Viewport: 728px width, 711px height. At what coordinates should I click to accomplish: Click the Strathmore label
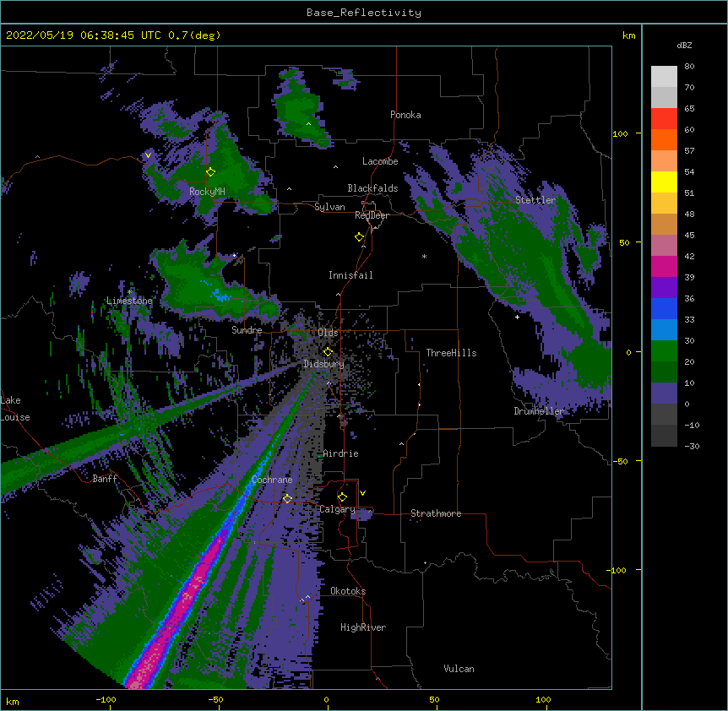436,513
